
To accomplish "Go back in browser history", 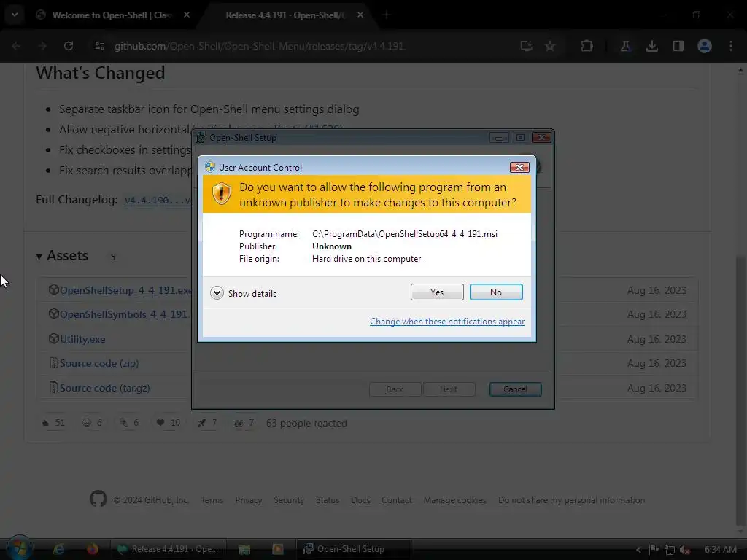I will [x=16, y=46].
